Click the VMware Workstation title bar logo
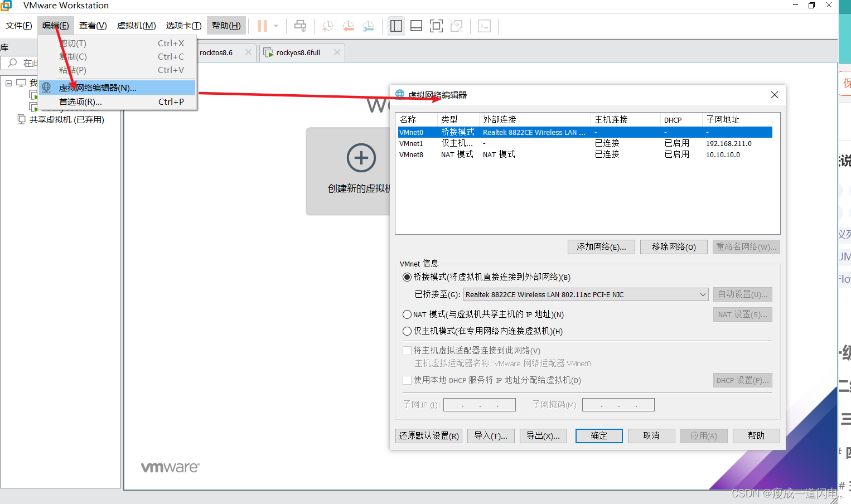This screenshot has width=851, height=504. (6, 6)
